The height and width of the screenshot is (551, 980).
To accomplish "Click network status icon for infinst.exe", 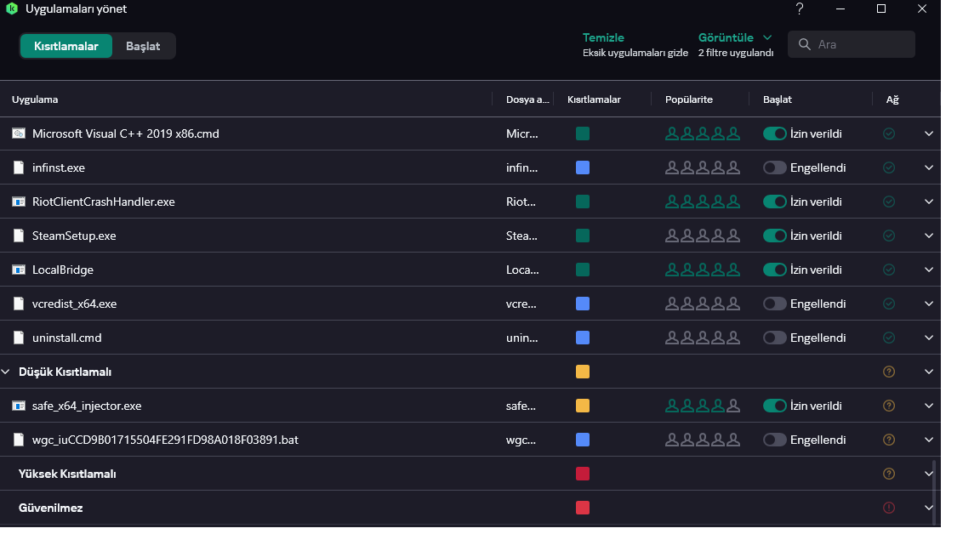I will point(889,168).
